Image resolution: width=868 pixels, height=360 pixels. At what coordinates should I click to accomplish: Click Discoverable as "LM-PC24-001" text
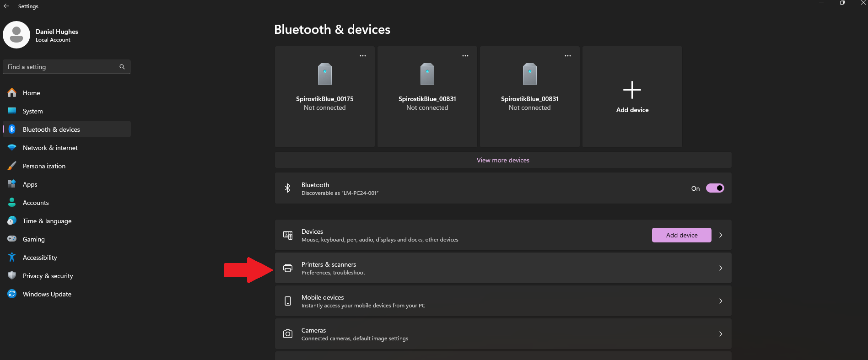click(340, 193)
